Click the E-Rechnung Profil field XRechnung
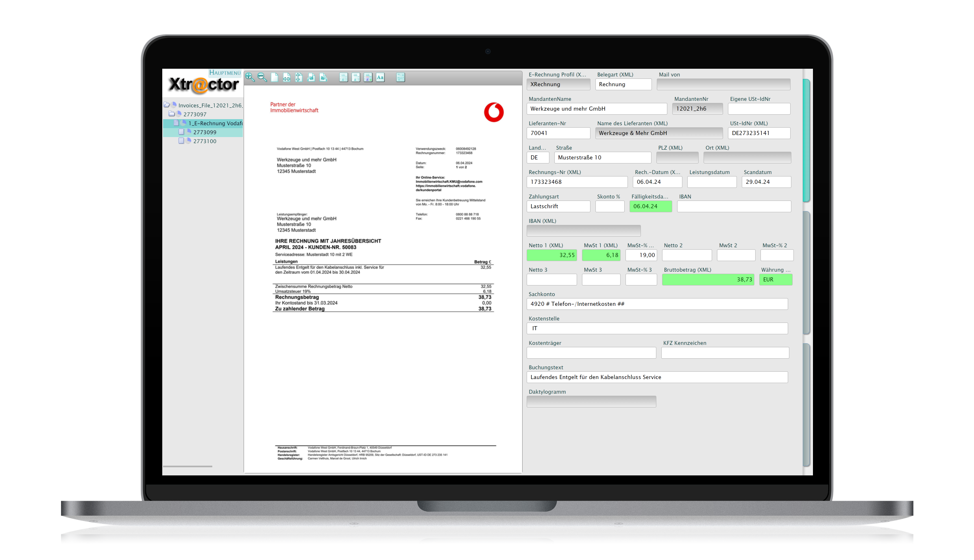974x560 pixels. pyautogui.click(x=558, y=84)
